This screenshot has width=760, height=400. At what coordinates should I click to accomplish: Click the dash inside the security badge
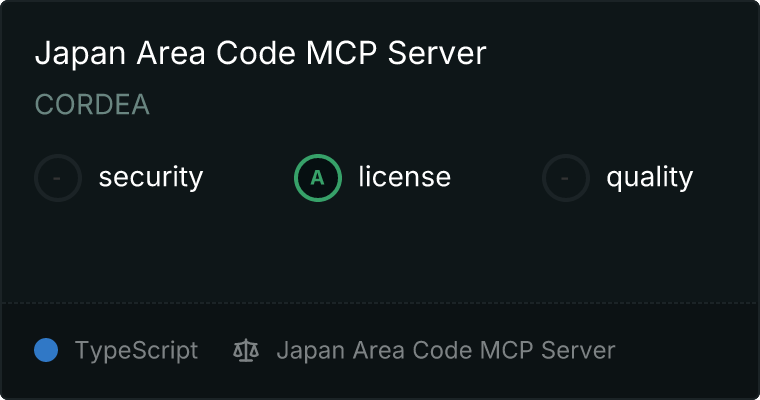58,178
